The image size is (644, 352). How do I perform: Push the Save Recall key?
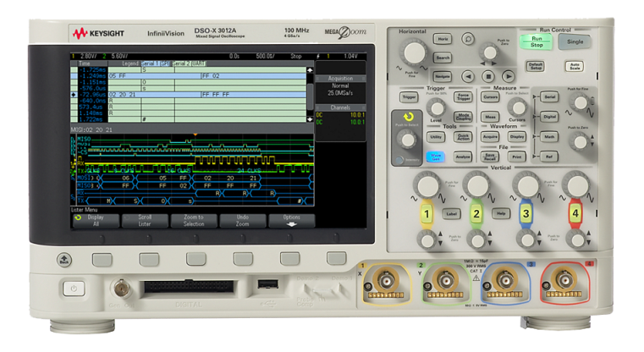[x=490, y=157]
